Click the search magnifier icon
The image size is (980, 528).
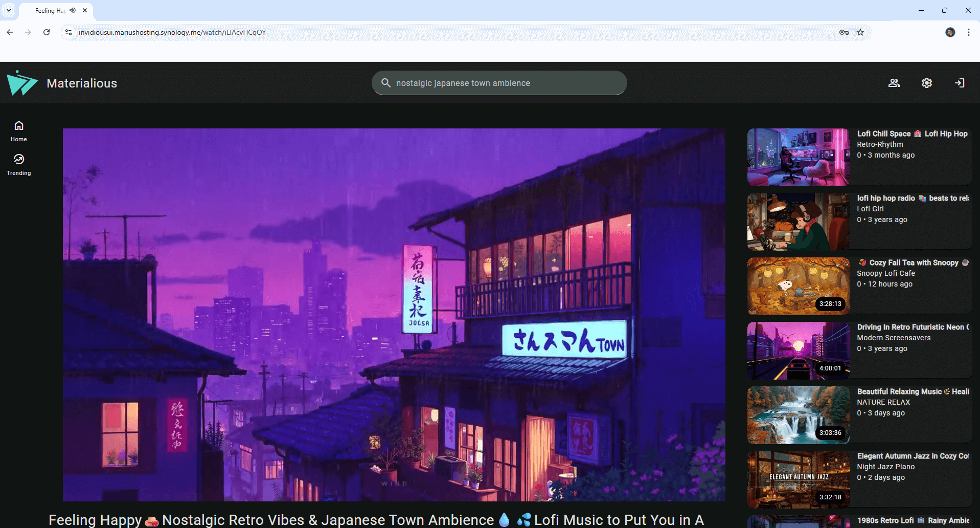click(386, 83)
